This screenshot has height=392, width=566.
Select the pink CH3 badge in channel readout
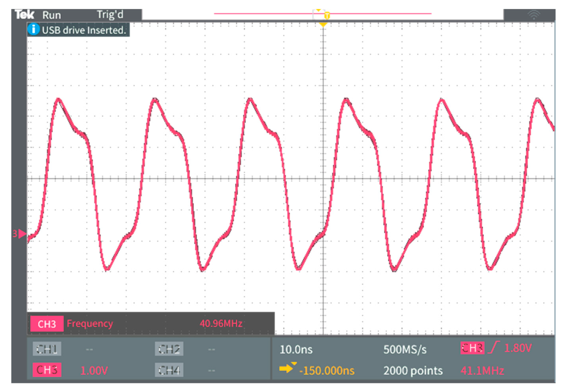[x=47, y=370]
